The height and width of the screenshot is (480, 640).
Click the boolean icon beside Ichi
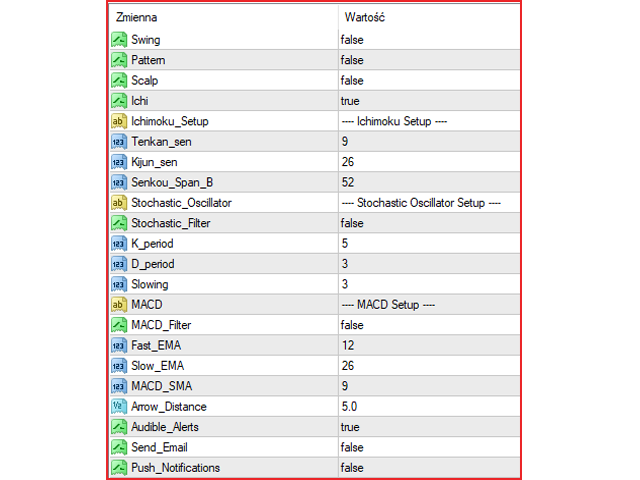pos(119,101)
